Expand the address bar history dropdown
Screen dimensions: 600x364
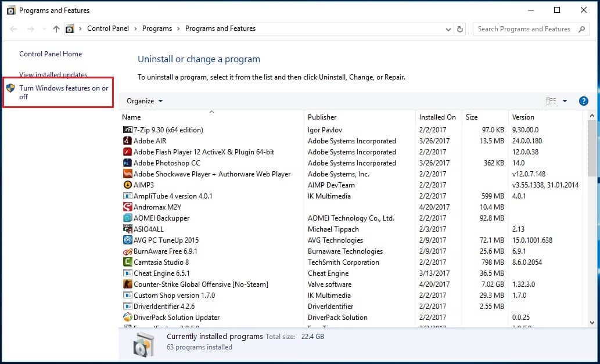coord(448,30)
